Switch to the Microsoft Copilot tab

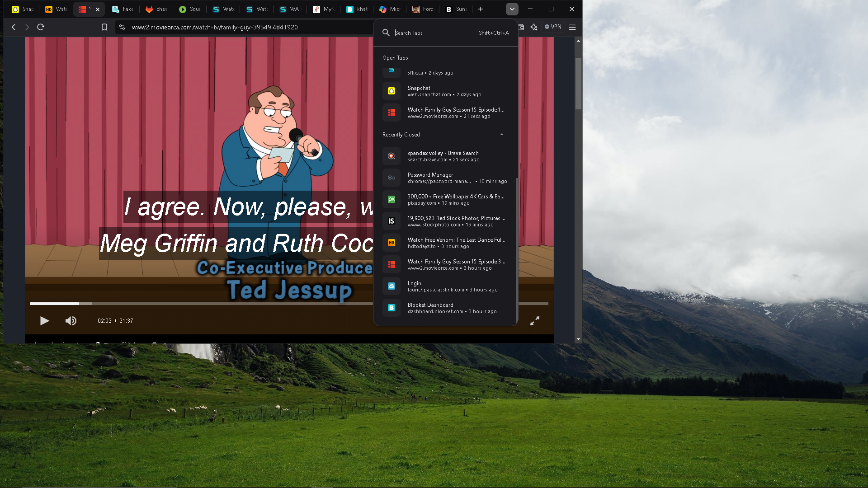pyautogui.click(x=390, y=9)
